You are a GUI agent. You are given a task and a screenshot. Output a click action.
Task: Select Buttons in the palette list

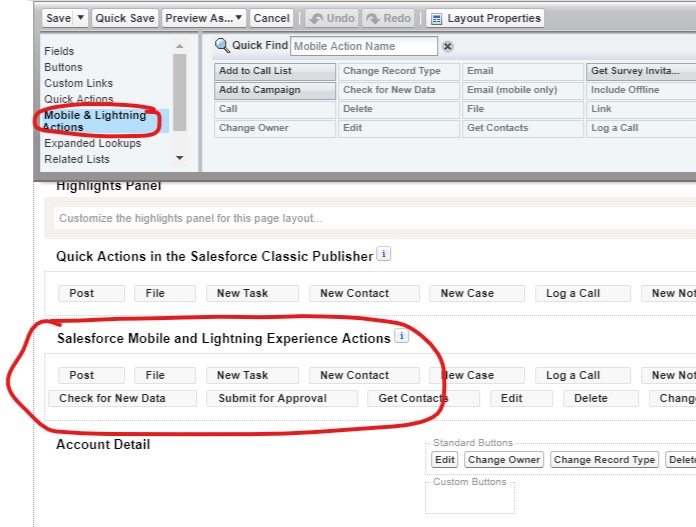tap(63, 67)
